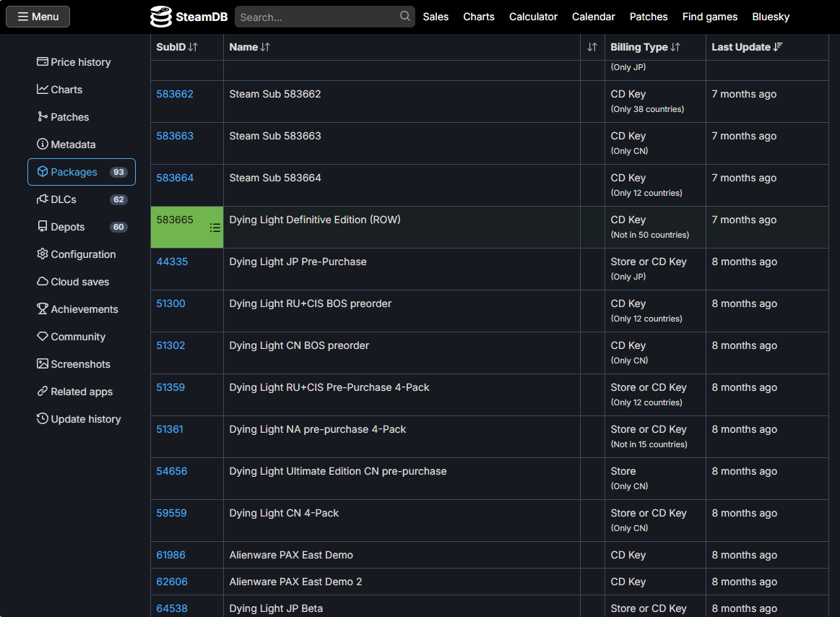Sort by Billing Type column arrows

[x=675, y=47]
